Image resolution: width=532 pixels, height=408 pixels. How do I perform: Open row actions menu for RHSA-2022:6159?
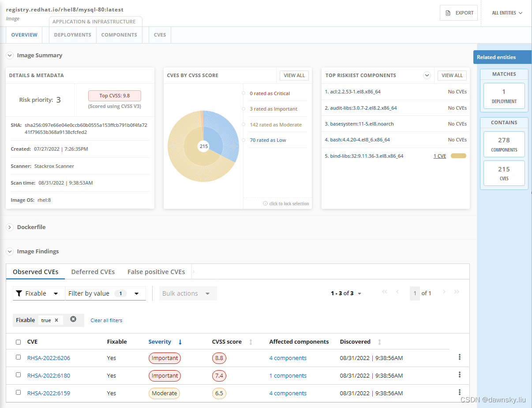(460, 392)
